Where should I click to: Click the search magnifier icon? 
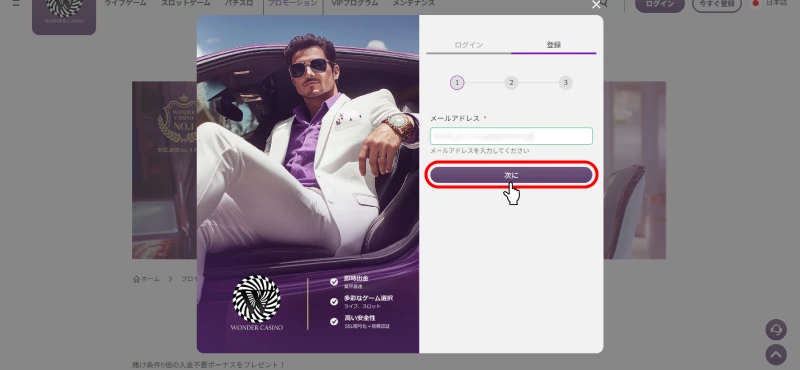(605, 4)
